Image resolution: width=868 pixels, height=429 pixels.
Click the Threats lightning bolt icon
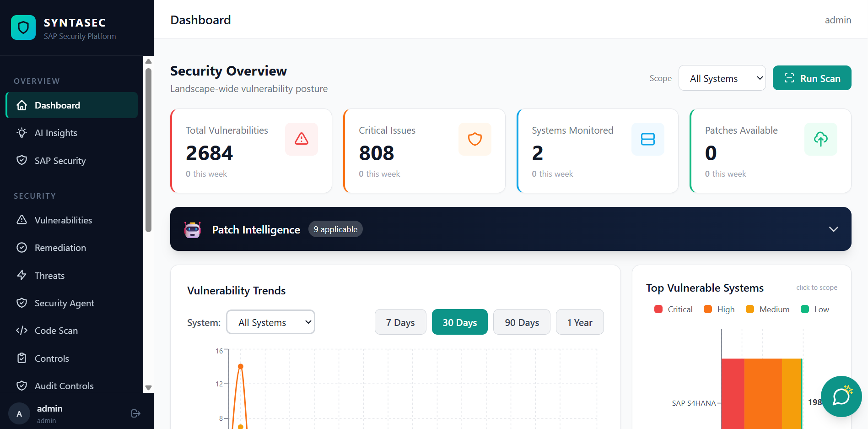22,275
